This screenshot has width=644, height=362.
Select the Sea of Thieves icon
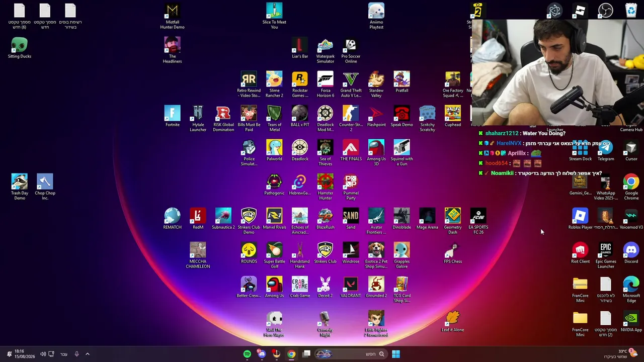pyautogui.click(x=325, y=153)
